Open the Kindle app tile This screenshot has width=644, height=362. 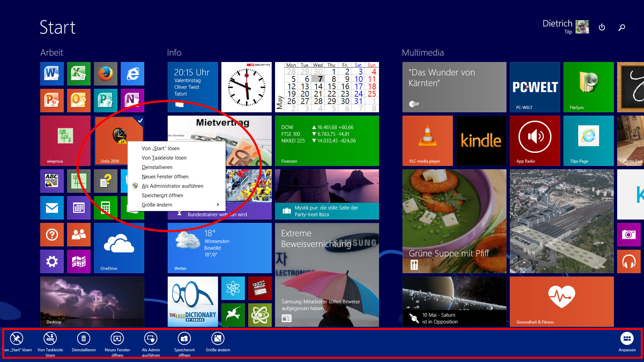tap(481, 140)
